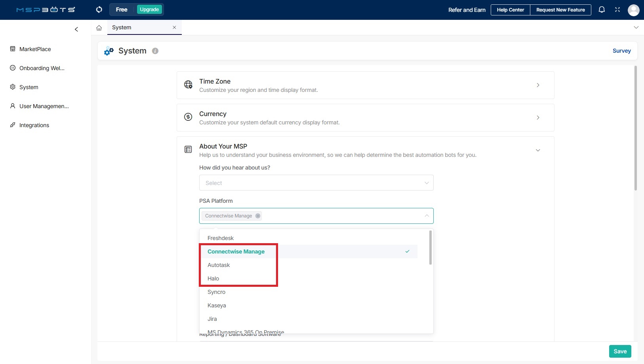Click the refresh icon beside Free
The width and height of the screenshot is (644, 364).
point(99,10)
